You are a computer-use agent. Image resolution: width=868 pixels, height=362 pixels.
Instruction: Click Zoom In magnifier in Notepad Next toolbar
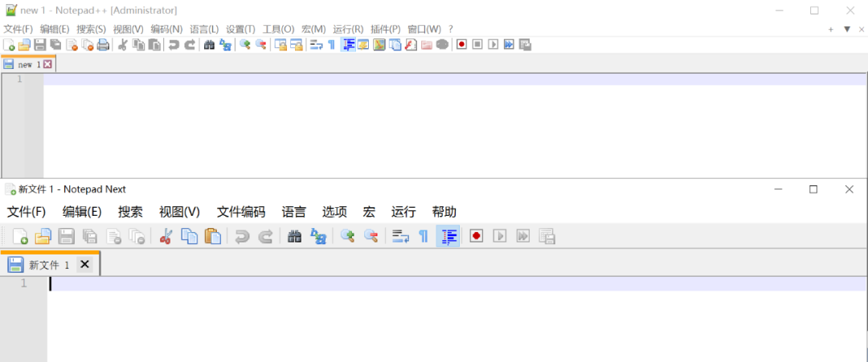pyautogui.click(x=347, y=236)
